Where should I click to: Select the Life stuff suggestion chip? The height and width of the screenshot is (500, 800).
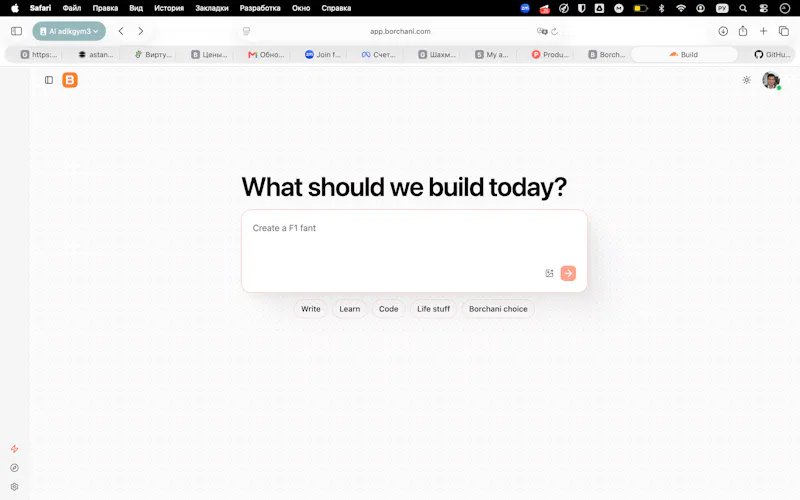433,309
